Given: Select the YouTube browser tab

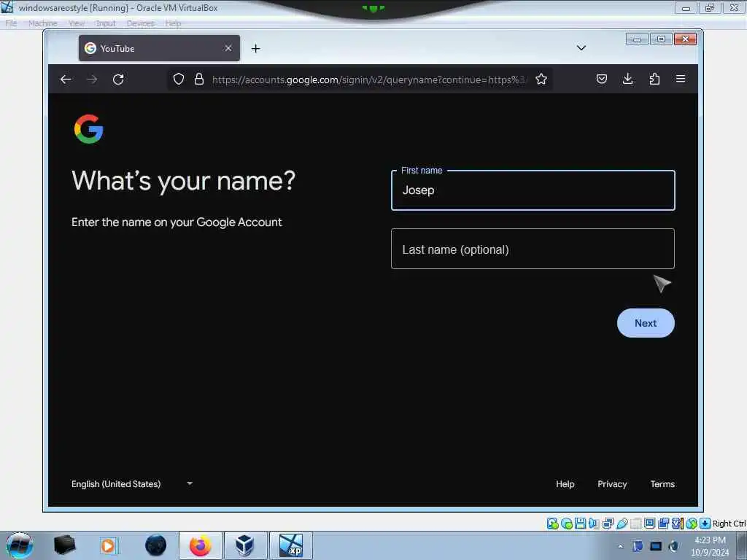Looking at the screenshot, I should [159, 48].
